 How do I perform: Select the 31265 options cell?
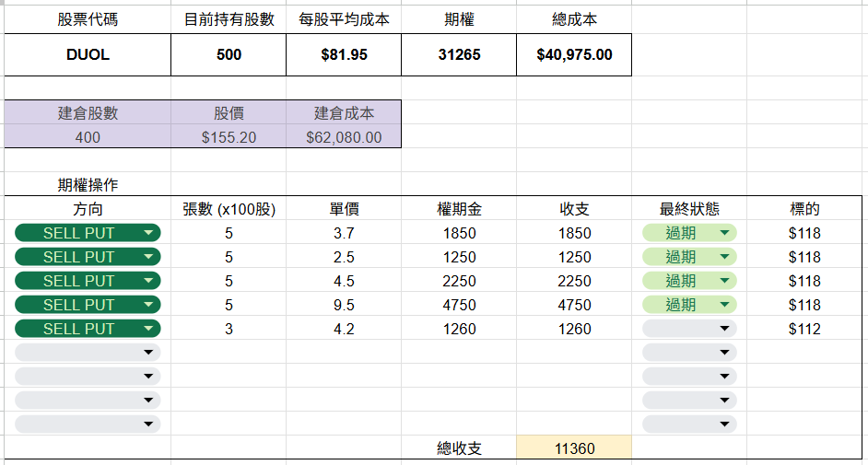(x=459, y=54)
